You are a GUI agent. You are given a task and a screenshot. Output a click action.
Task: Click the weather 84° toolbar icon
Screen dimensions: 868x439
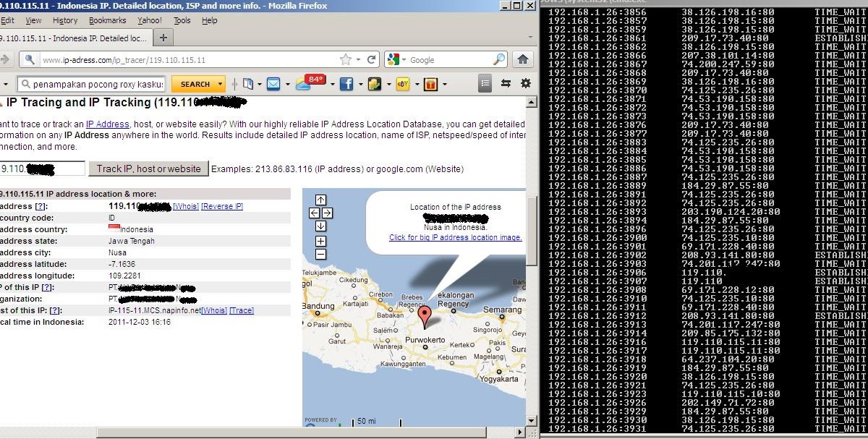pyautogui.click(x=310, y=82)
